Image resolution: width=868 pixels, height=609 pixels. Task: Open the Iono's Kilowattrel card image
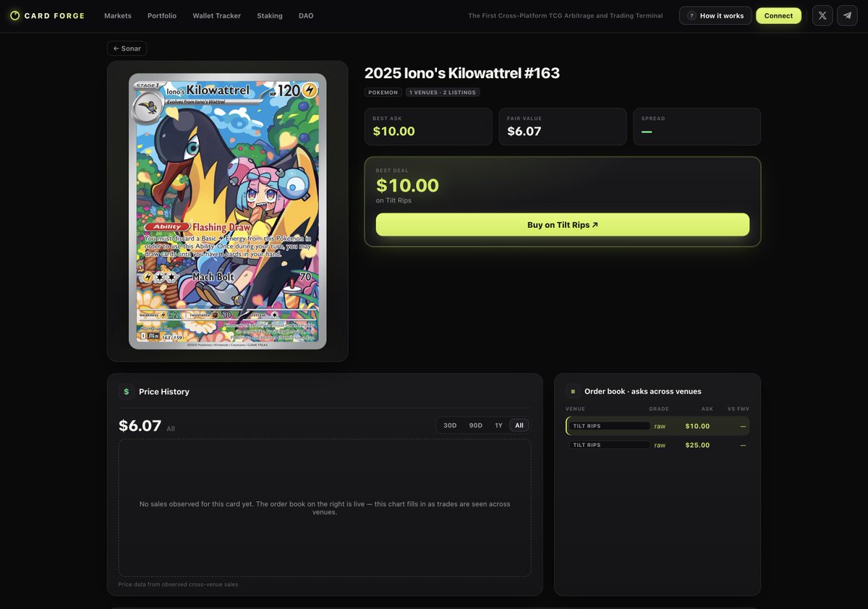point(227,211)
